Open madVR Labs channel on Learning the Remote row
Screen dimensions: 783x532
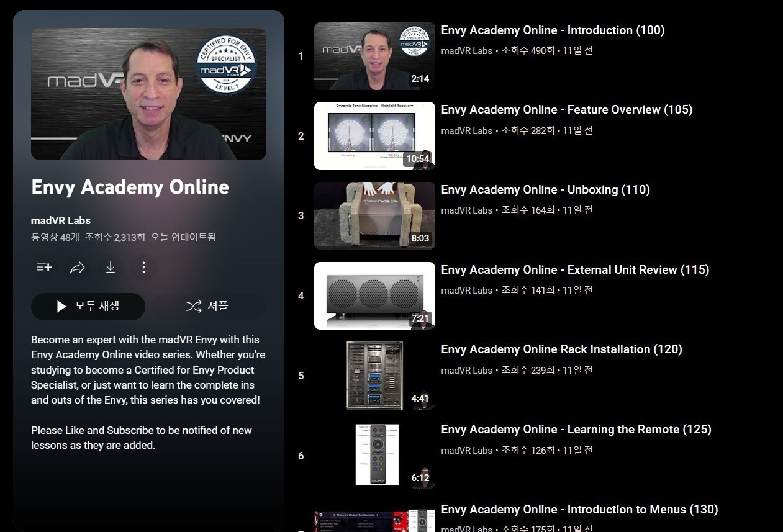click(466, 451)
